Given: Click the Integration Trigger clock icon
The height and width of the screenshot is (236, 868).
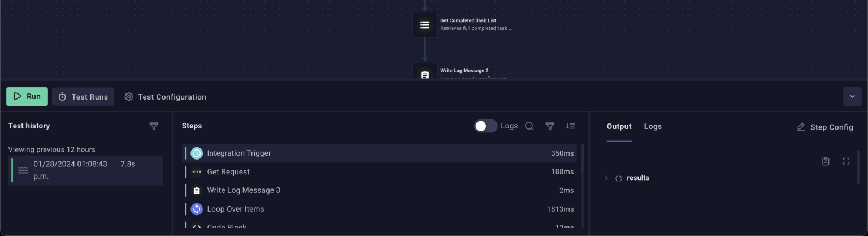Looking at the screenshot, I should coord(197,153).
